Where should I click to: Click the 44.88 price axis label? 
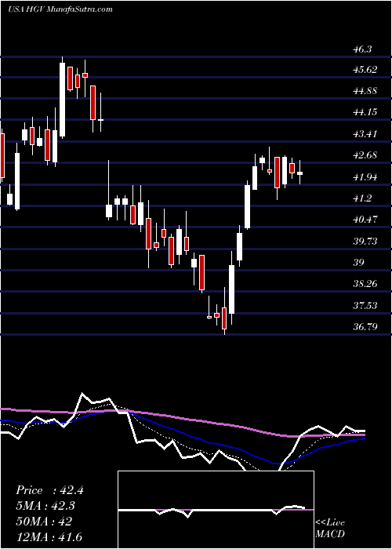click(365, 92)
